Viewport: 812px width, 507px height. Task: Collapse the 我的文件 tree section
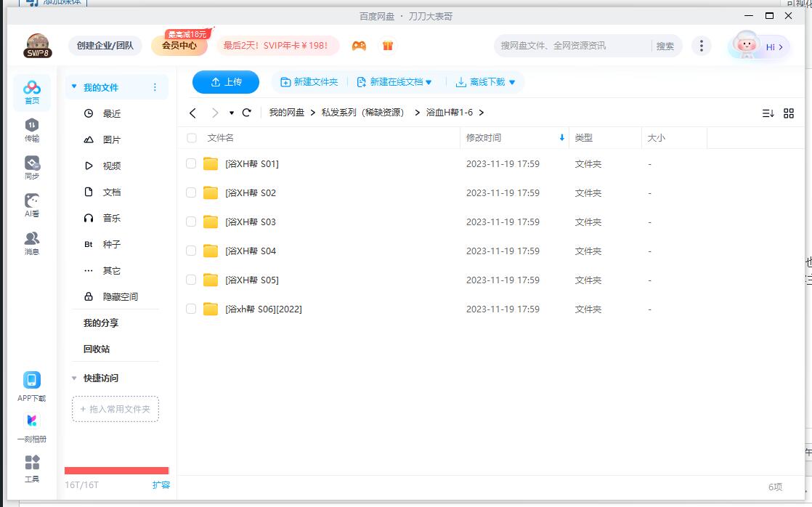click(x=74, y=87)
